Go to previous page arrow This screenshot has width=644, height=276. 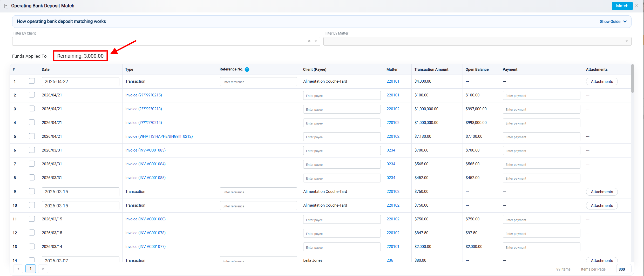point(18,269)
